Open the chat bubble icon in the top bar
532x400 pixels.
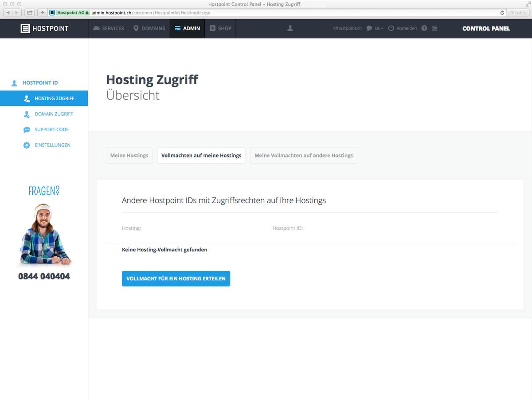tap(368, 28)
